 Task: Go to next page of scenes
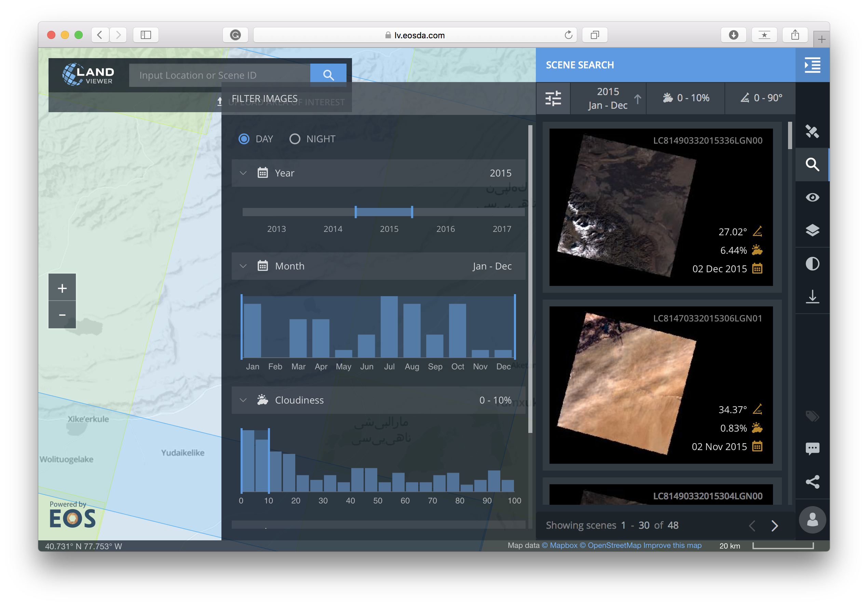[774, 525]
